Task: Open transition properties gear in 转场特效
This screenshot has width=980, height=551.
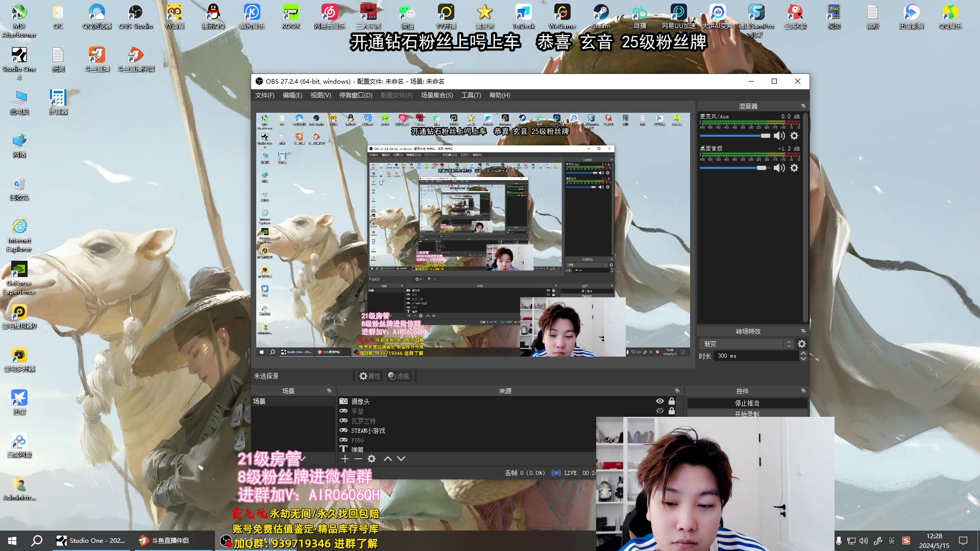Action: pos(802,344)
